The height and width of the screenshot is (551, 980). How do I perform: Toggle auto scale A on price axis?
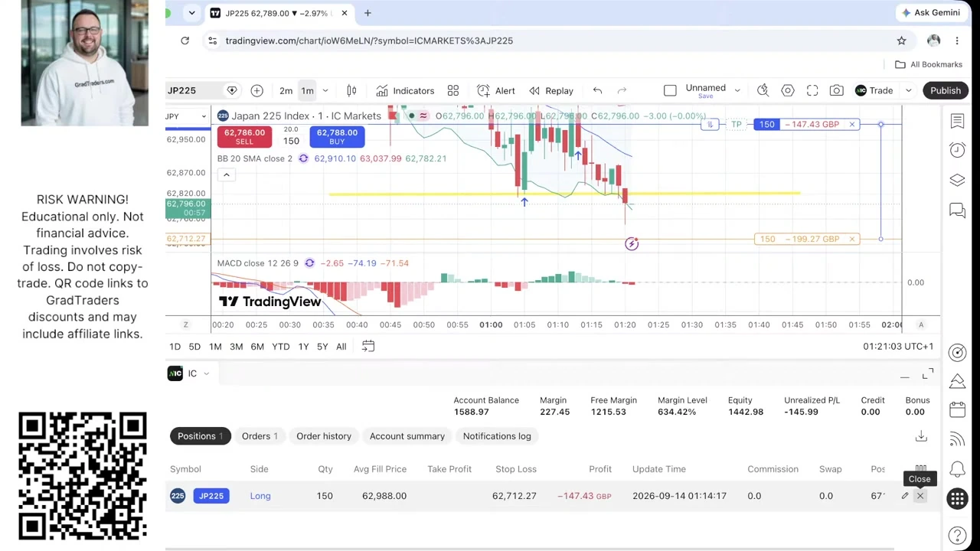pos(921,324)
